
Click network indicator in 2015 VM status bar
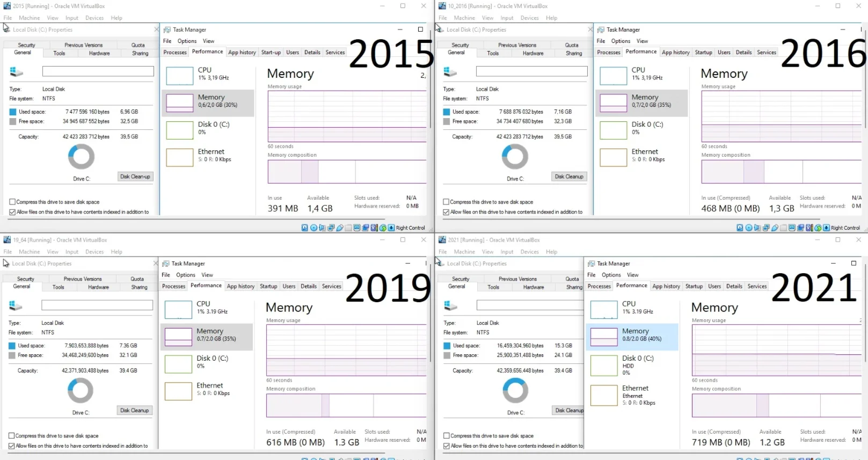pos(331,228)
